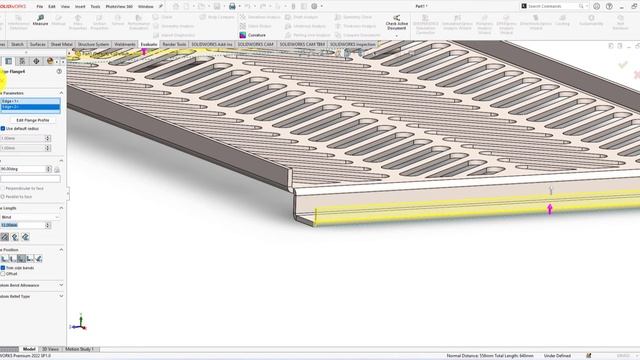Select second flange length option icon
Viewport: 640px width, 360px height.
pos(15,237)
